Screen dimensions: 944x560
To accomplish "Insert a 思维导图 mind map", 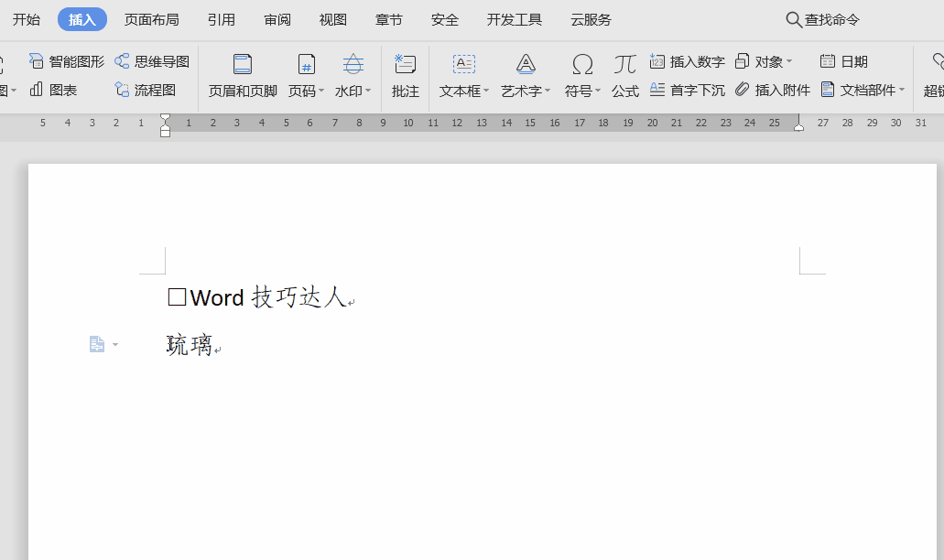I will pos(152,61).
